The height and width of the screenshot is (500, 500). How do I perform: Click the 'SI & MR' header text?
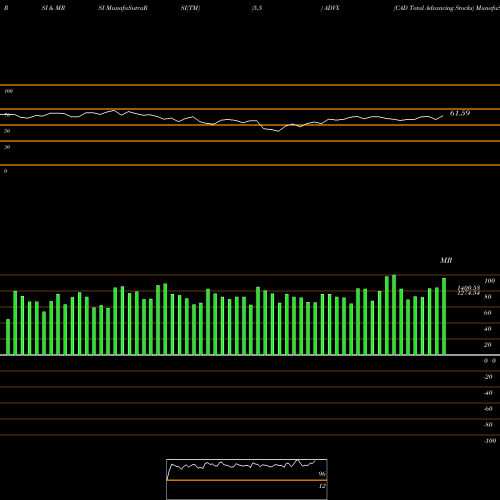coord(53,8)
